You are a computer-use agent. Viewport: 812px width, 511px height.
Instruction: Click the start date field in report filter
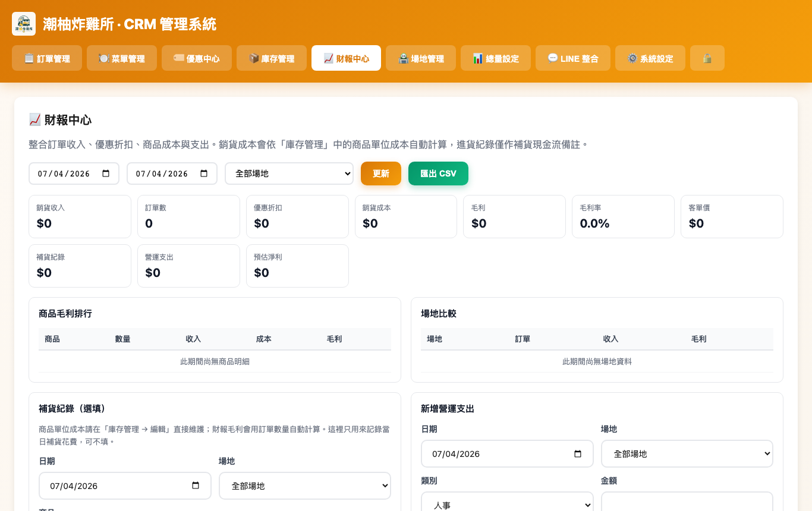pyautogui.click(x=74, y=174)
